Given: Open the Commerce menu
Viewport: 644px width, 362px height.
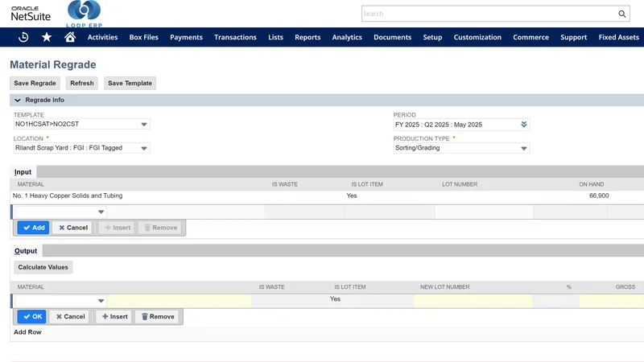Looking at the screenshot, I should pyautogui.click(x=531, y=37).
